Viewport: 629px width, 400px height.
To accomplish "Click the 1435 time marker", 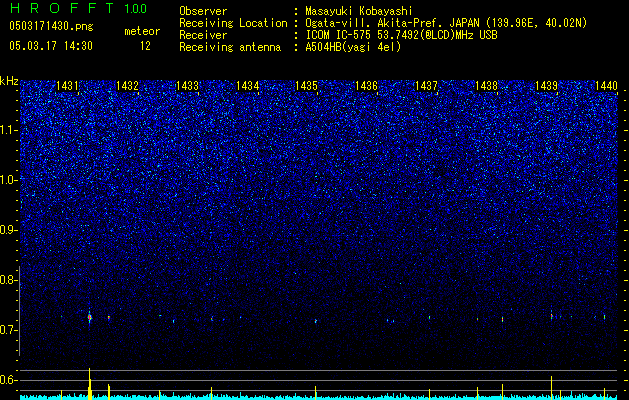I will [x=306, y=85].
